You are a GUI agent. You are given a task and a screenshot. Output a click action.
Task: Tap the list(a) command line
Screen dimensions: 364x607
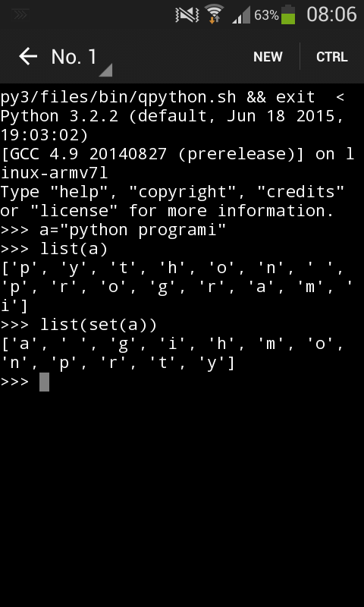coord(54,250)
